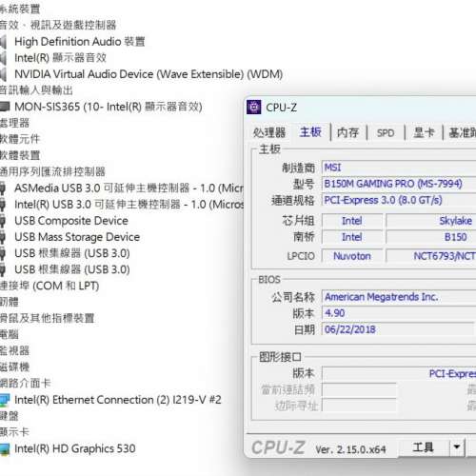Switch to the SPD tab
Viewport: 476px width, 476px height.
[x=386, y=132]
